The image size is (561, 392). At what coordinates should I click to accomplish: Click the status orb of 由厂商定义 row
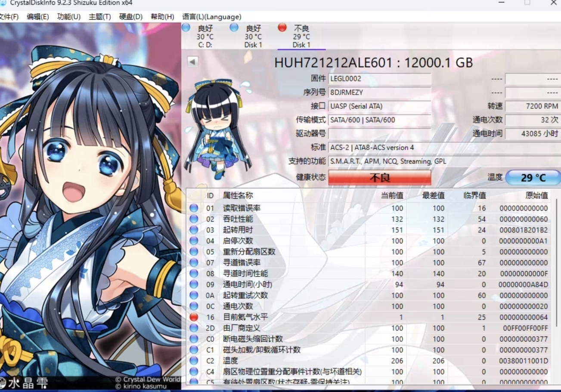point(194,328)
